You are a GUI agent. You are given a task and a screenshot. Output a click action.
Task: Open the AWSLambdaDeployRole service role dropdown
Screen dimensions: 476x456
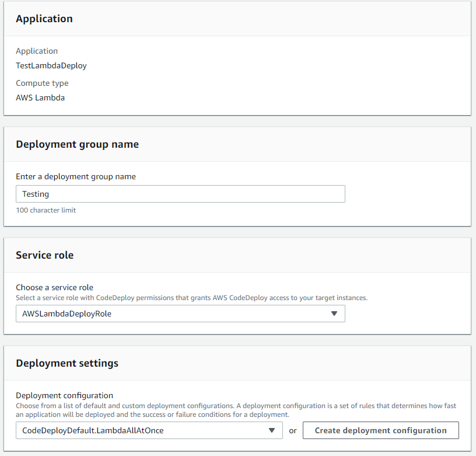pos(180,314)
